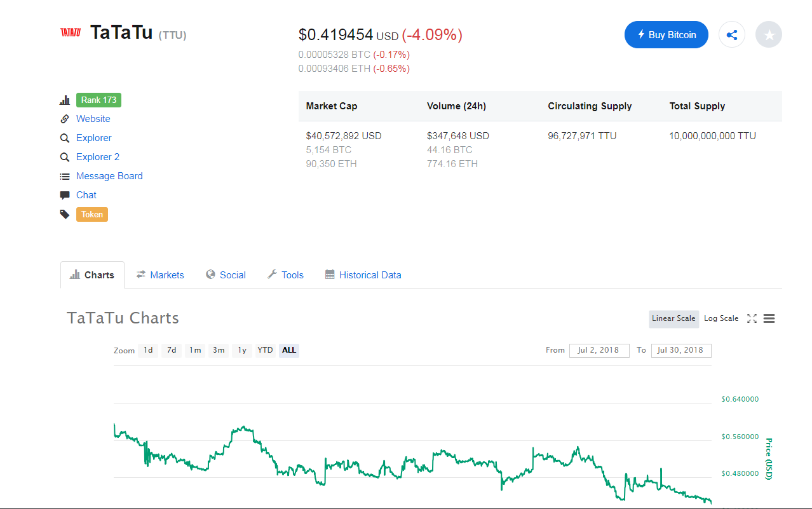This screenshot has height=509, width=812.
Task: Set chart zoom to 1y
Action: tap(242, 350)
